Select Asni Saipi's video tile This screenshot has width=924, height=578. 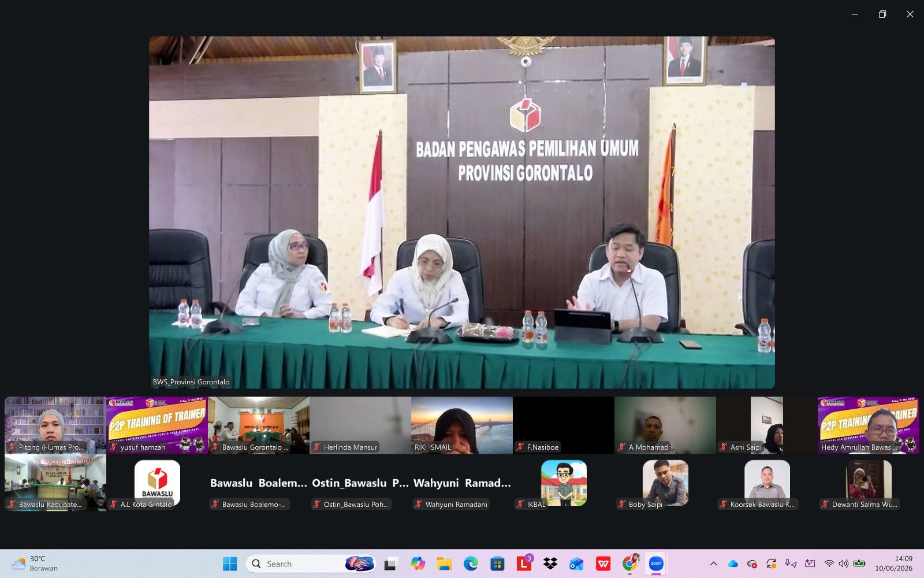pos(767,425)
